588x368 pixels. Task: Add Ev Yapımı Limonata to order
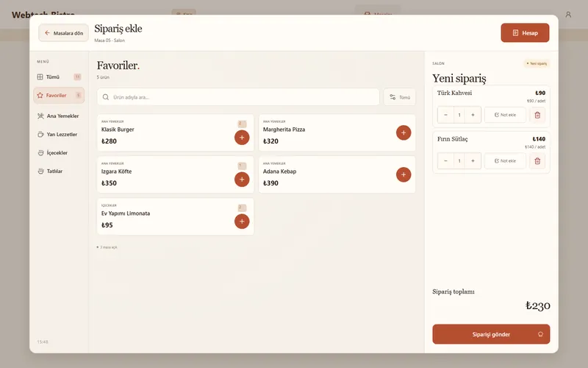pyautogui.click(x=242, y=222)
